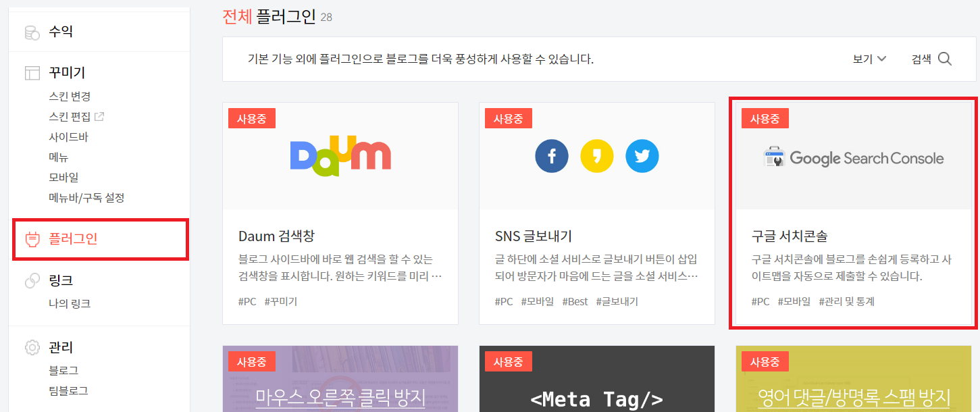Open 사이드바 settings
Image resolution: width=980 pixels, height=412 pixels.
pos(68,137)
